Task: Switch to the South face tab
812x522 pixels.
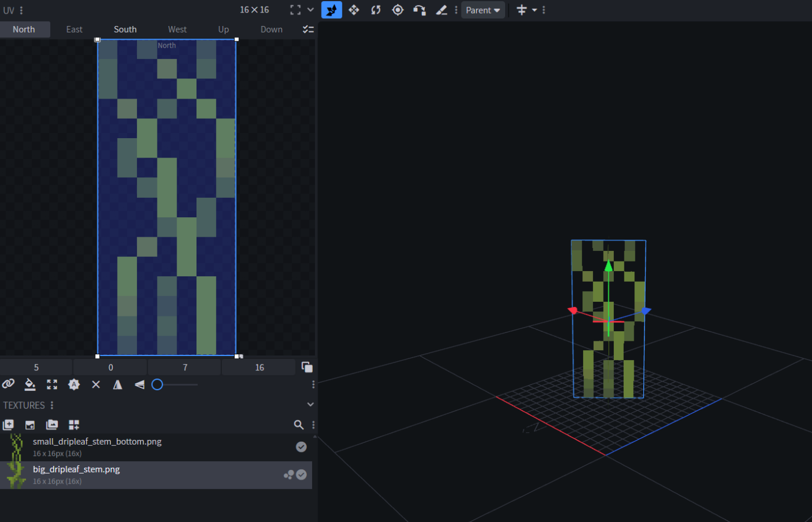Action: 125,30
